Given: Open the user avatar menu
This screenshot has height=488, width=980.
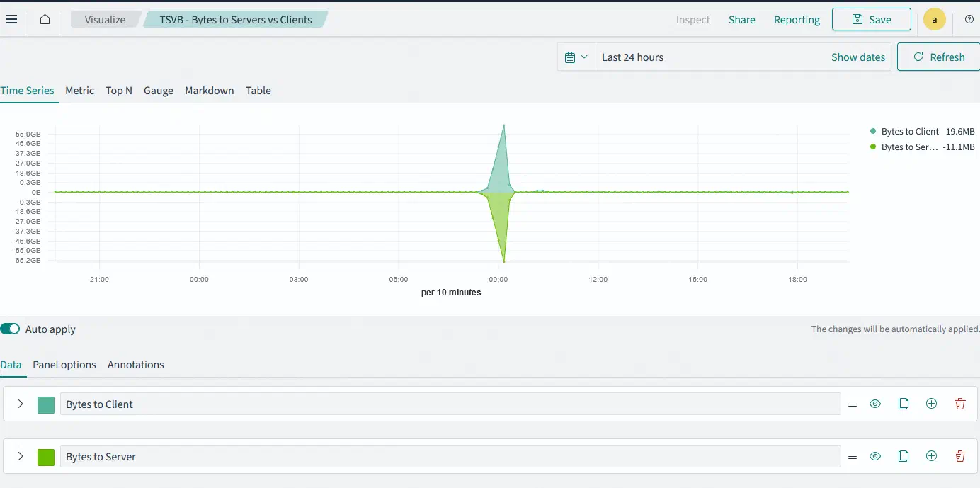Looking at the screenshot, I should [935, 19].
